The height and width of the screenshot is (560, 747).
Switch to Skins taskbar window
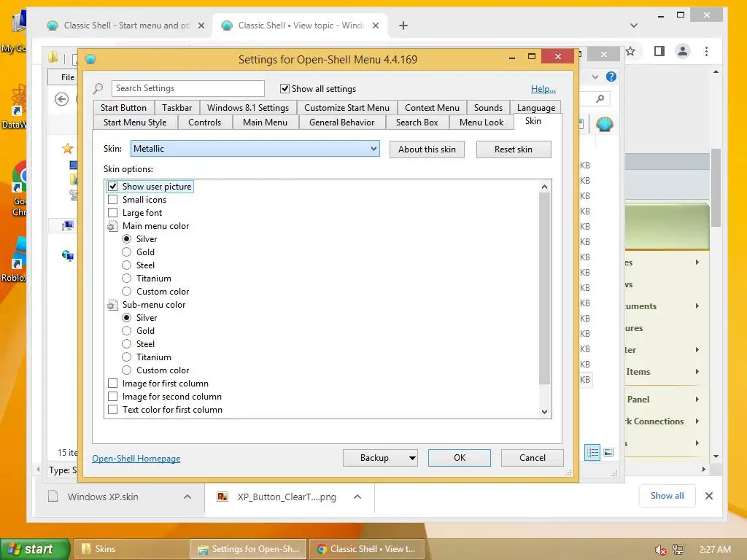point(131,549)
